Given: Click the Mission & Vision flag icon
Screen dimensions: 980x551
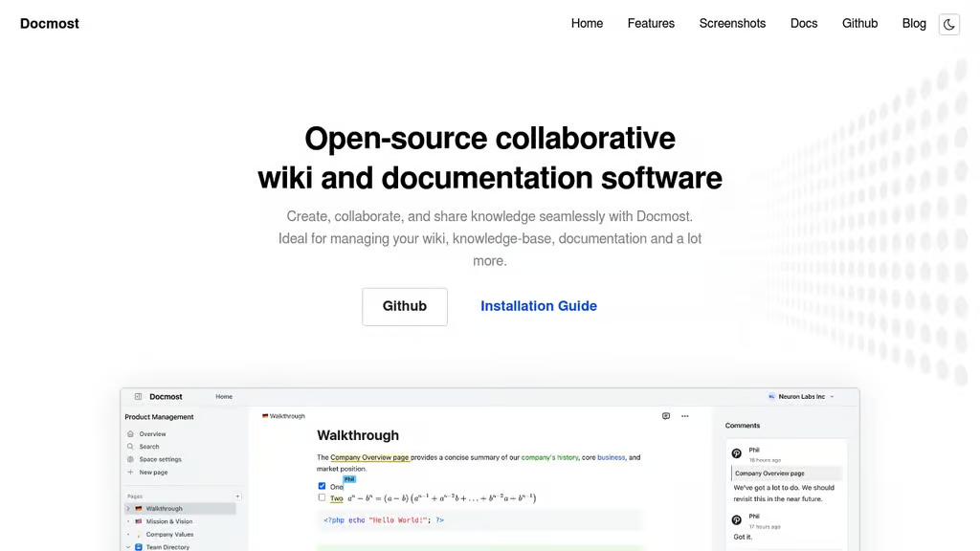Looking at the screenshot, I should coord(138,521).
